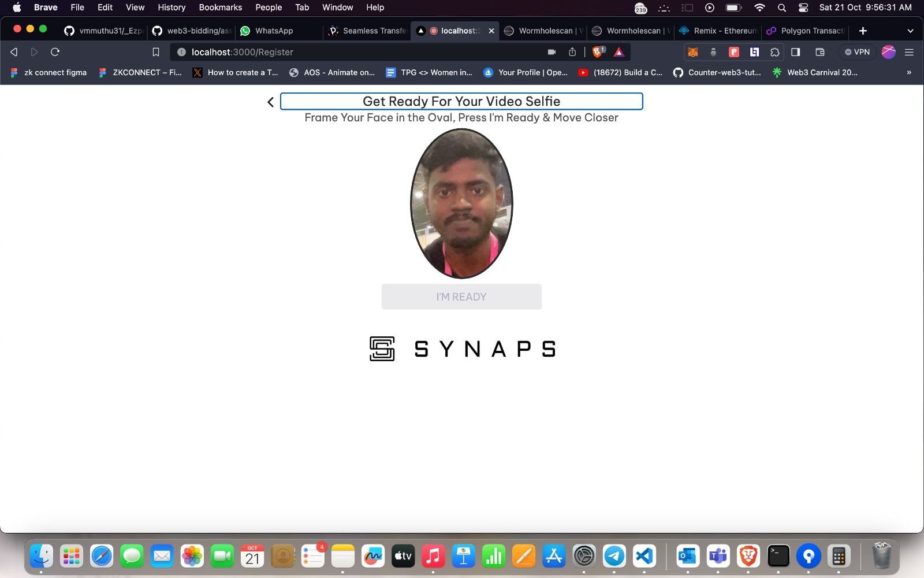924x578 pixels.
Task: Open the Bookmarks menu in menu bar
Action: pos(220,8)
